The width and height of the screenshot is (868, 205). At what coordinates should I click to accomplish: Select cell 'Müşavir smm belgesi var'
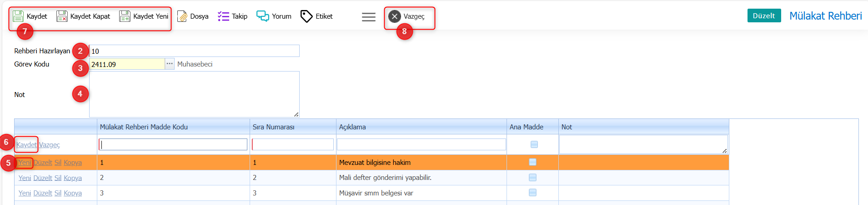pyautogui.click(x=421, y=193)
